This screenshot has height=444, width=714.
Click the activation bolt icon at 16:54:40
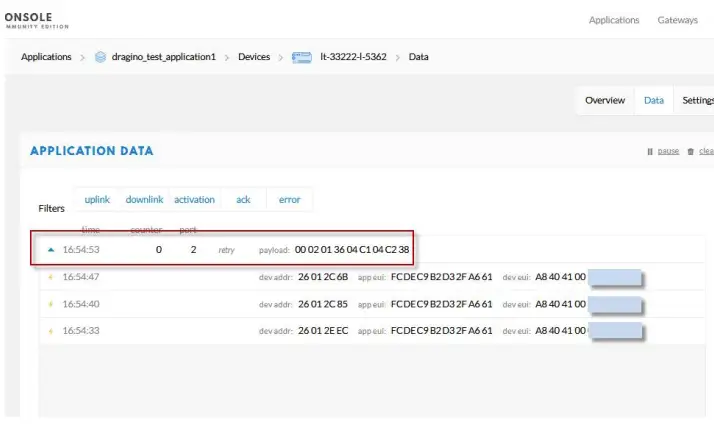(51, 304)
